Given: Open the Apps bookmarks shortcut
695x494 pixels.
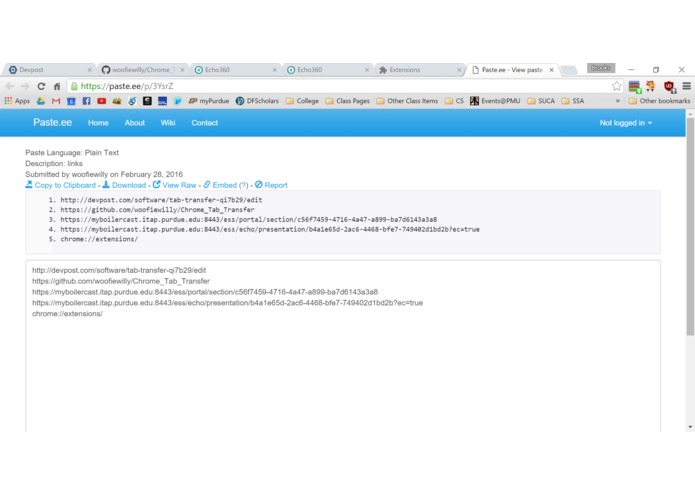Looking at the screenshot, I should pyautogui.click(x=17, y=101).
